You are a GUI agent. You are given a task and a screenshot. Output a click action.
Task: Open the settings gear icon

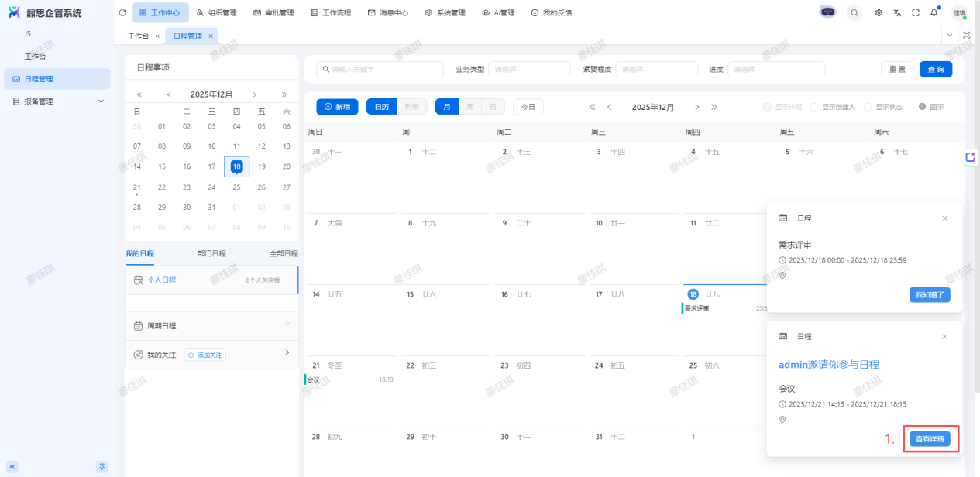(879, 12)
